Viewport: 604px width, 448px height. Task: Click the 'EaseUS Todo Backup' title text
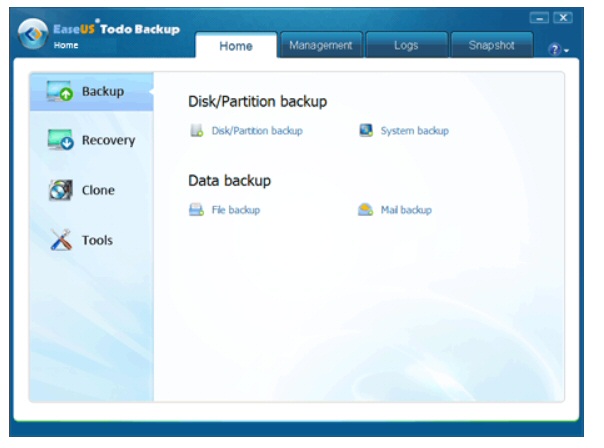pos(116,29)
